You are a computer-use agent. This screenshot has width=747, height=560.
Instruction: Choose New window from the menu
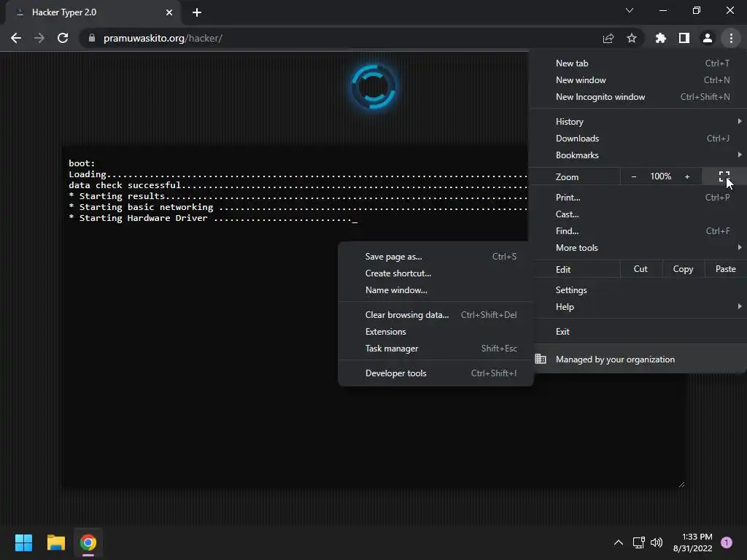pyautogui.click(x=638, y=80)
